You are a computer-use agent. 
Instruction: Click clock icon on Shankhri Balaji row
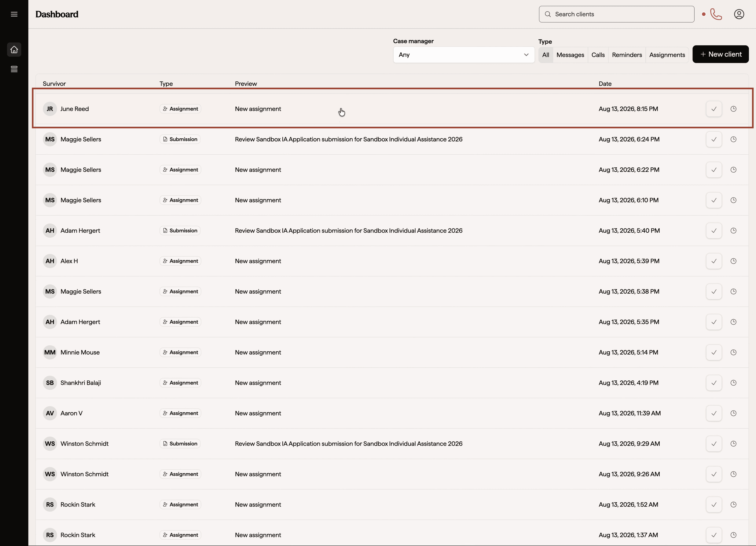pyautogui.click(x=733, y=383)
